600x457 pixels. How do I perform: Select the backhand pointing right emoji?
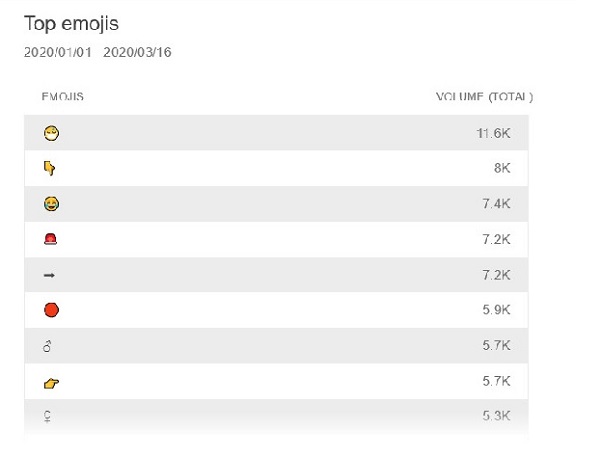51,383
